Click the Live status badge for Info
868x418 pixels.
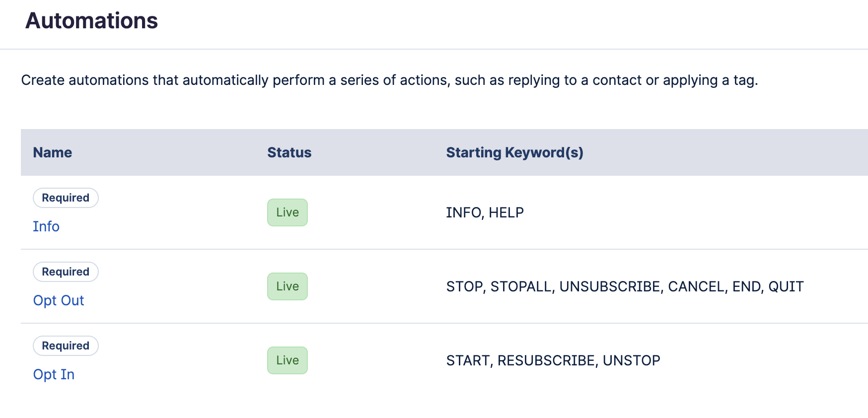288,212
